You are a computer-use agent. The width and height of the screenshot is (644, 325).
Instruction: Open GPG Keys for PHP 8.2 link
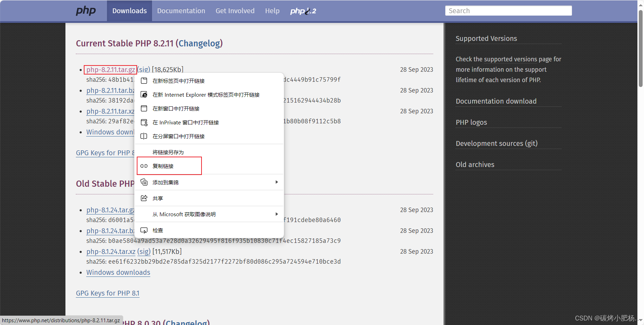tap(105, 153)
